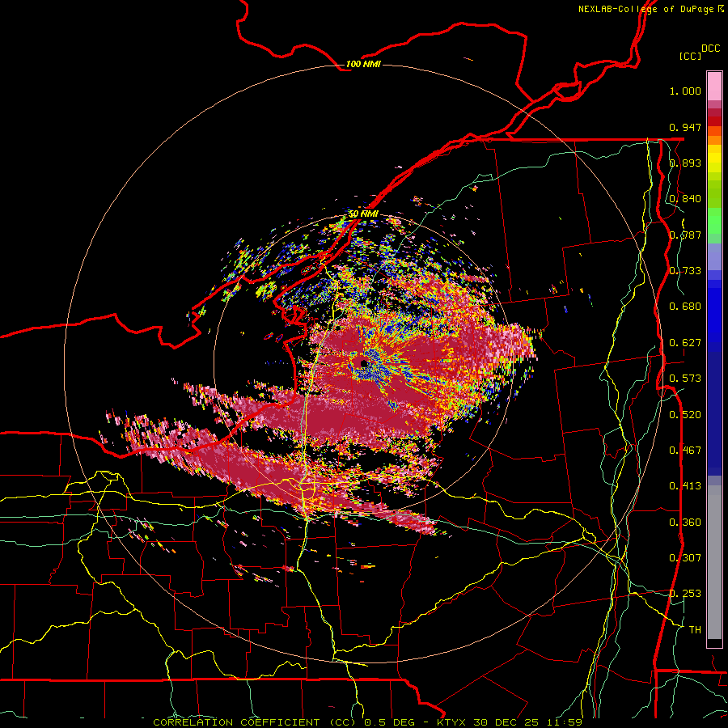Click the 0.360 color scale value
The height and width of the screenshot is (728, 728).
(685, 523)
